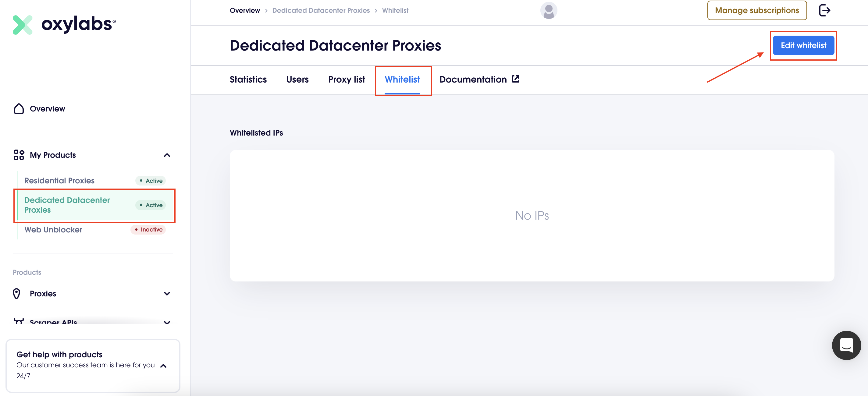
Task: Open Web Unblocker product
Action: click(53, 230)
